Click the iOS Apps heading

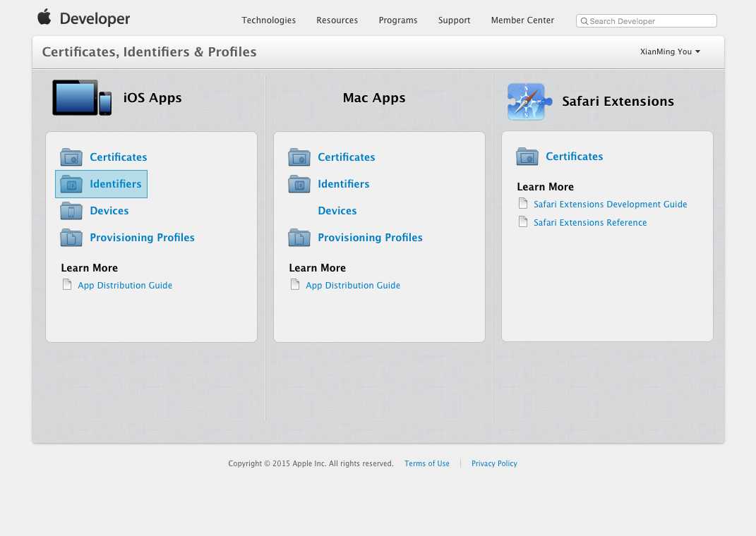pyautogui.click(x=152, y=98)
